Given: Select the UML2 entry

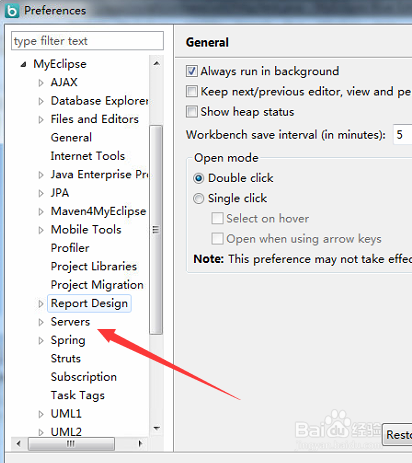Looking at the screenshot, I should (66, 432).
